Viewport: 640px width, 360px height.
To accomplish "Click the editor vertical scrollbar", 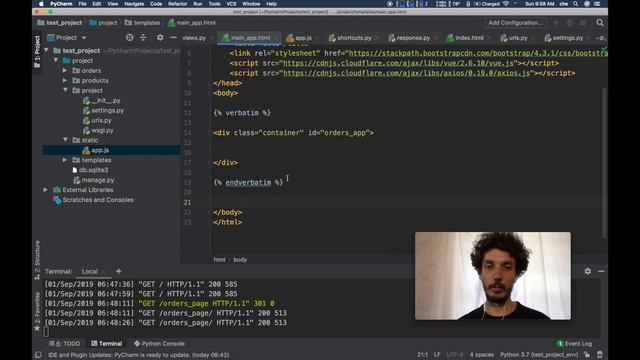I will (x=604, y=163).
